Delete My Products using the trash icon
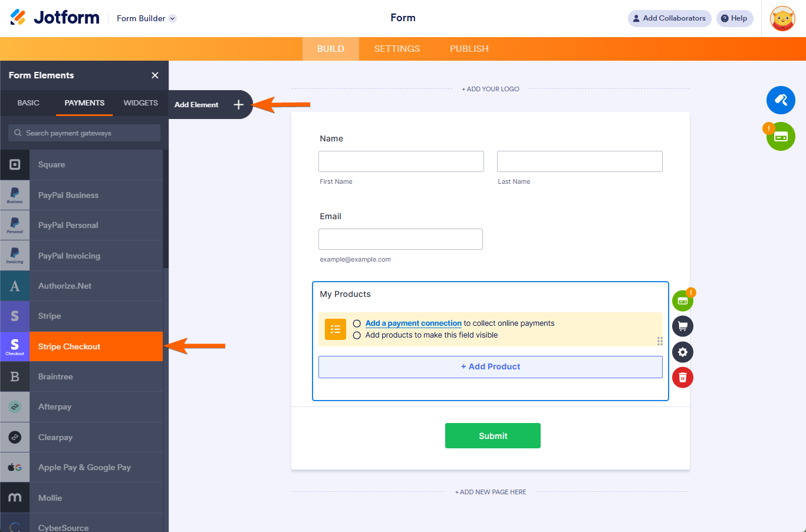The height and width of the screenshot is (532, 806). click(682, 378)
